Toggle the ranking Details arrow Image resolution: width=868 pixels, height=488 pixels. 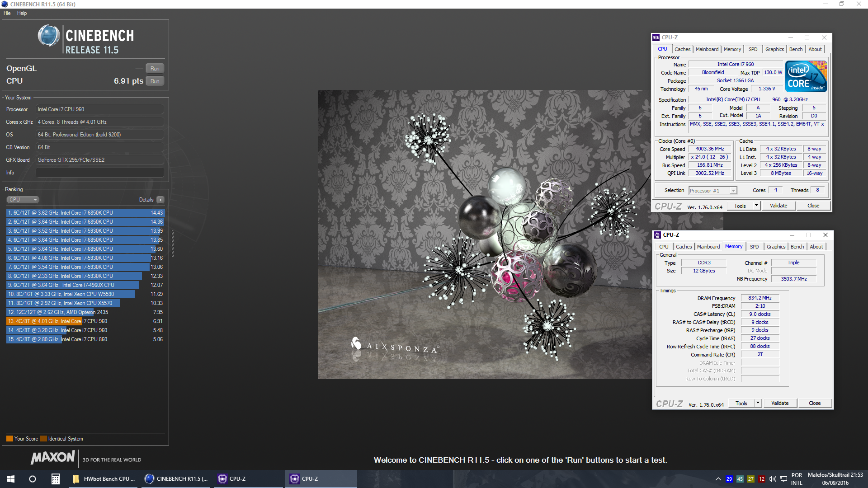(x=160, y=200)
